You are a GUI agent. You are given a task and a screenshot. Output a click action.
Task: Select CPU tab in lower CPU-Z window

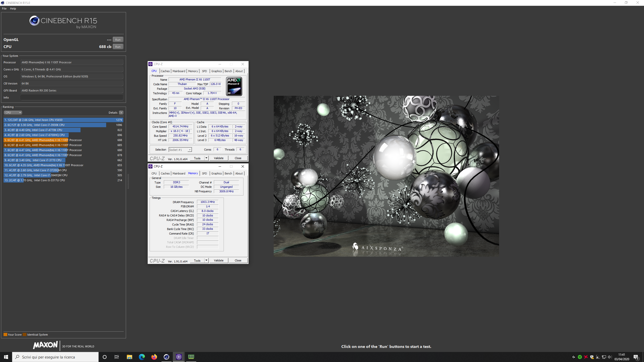pyautogui.click(x=154, y=173)
